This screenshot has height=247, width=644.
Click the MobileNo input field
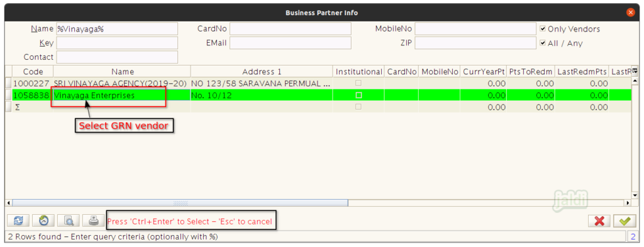pyautogui.click(x=475, y=29)
